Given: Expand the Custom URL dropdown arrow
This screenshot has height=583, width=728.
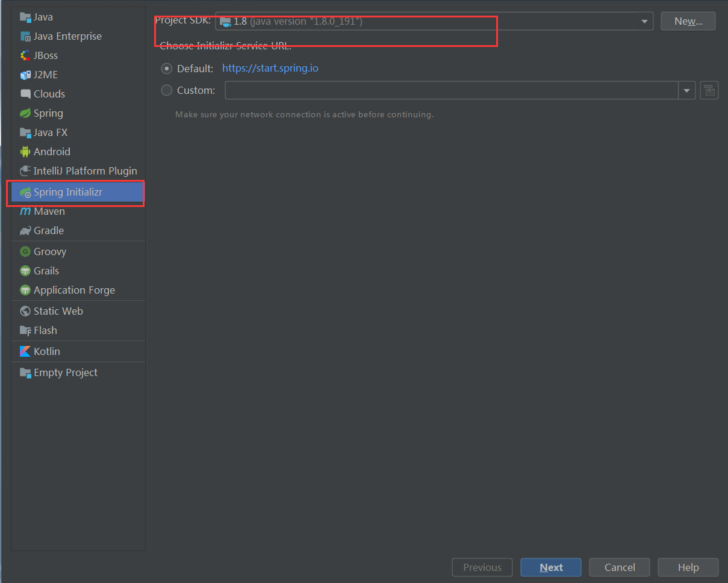Looking at the screenshot, I should [x=687, y=90].
